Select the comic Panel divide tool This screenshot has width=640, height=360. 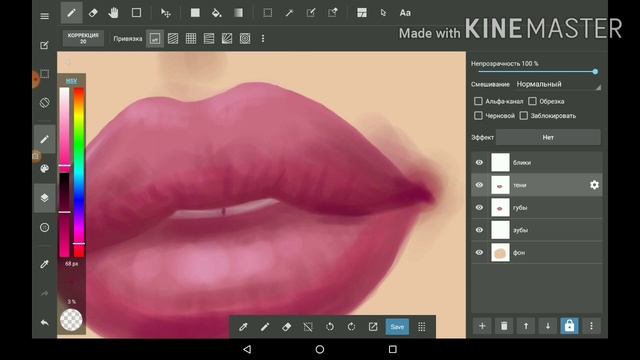coord(362,13)
